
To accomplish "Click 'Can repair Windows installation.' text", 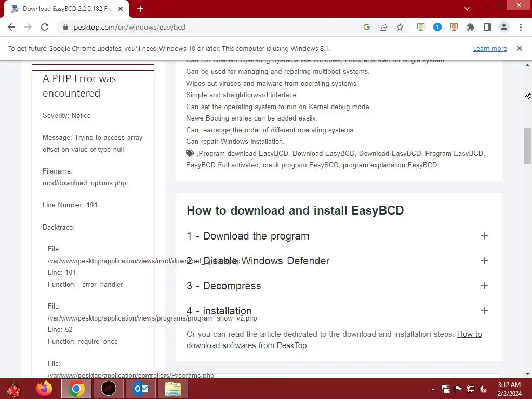I will coord(235,141).
